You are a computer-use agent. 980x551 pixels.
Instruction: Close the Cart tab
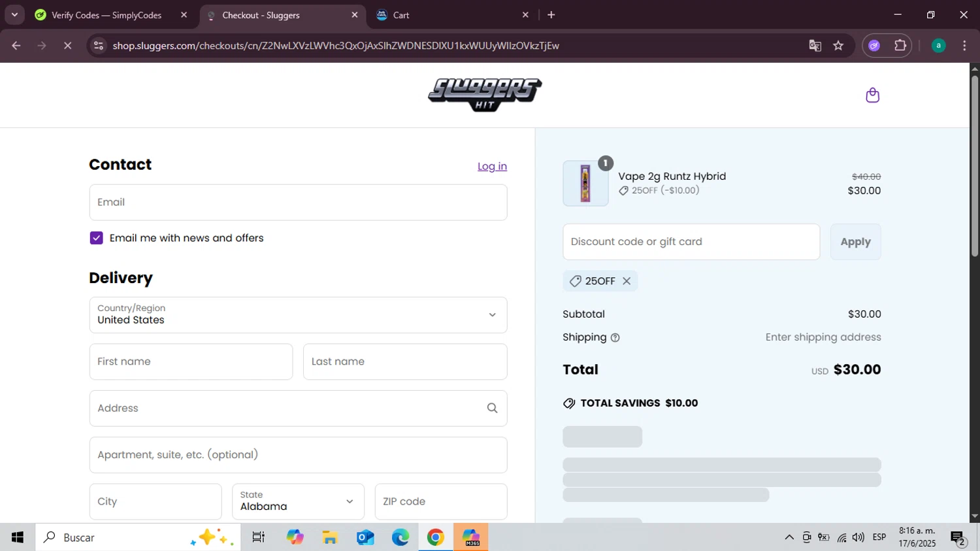(525, 15)
